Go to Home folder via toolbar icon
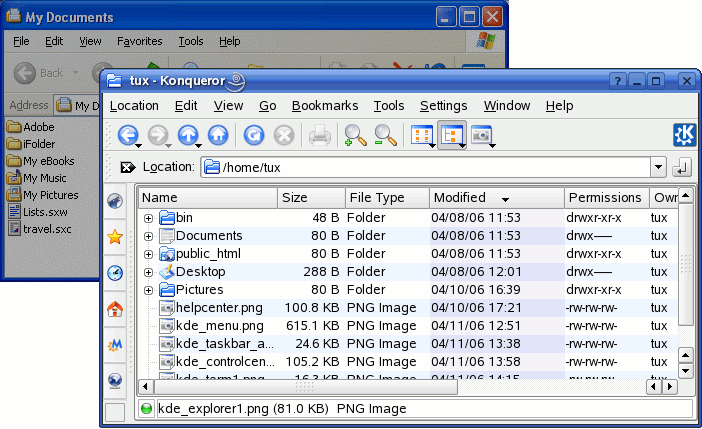702x429 pixels. (218, 135)
